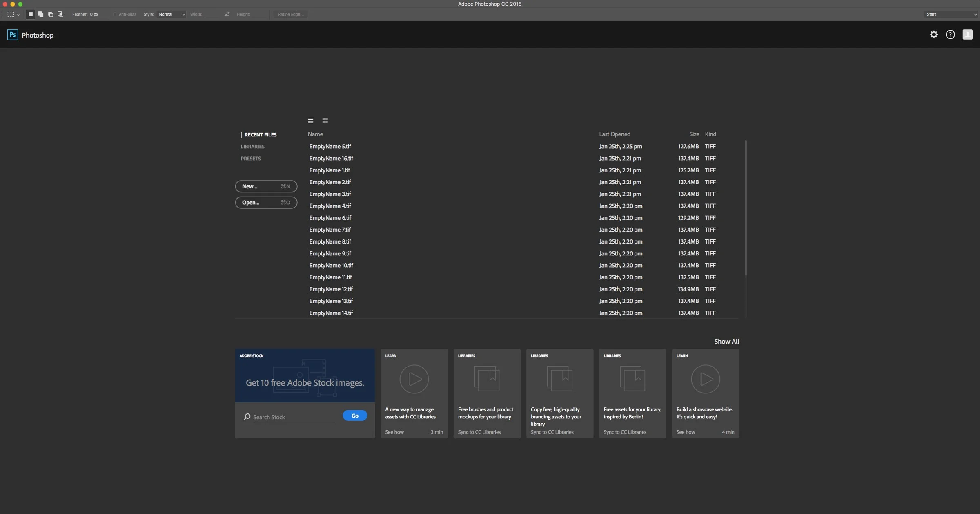Open settings with the gear icon

pyautogui.click(x=934, y=35)
